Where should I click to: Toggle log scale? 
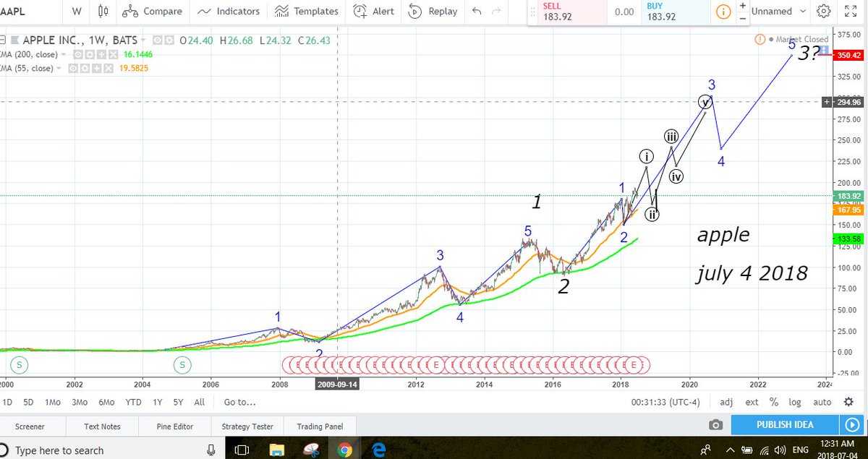click(x=795, y=402)
